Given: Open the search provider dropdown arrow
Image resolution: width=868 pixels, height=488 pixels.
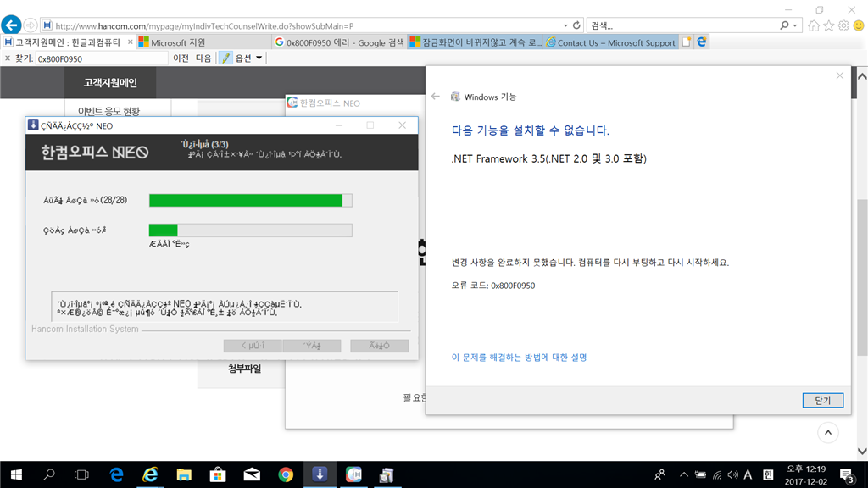Looking at the screenshot, I should coord(795,25).
